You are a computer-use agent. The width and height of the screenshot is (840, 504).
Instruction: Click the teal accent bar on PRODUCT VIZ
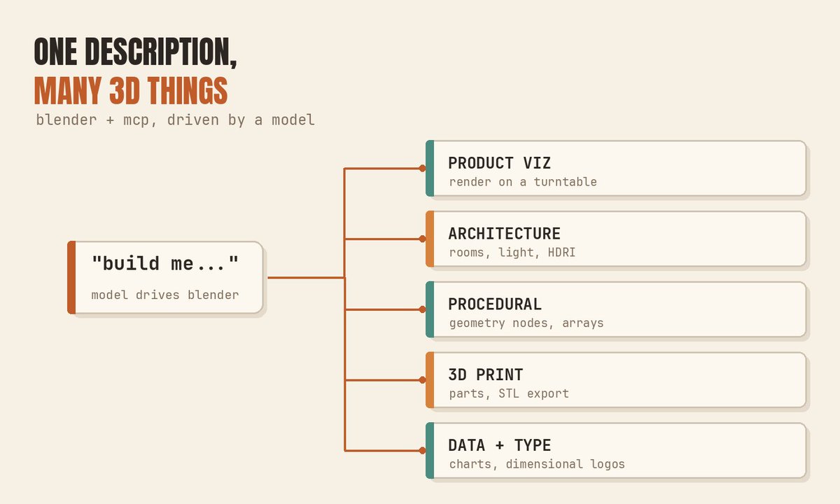430,168
